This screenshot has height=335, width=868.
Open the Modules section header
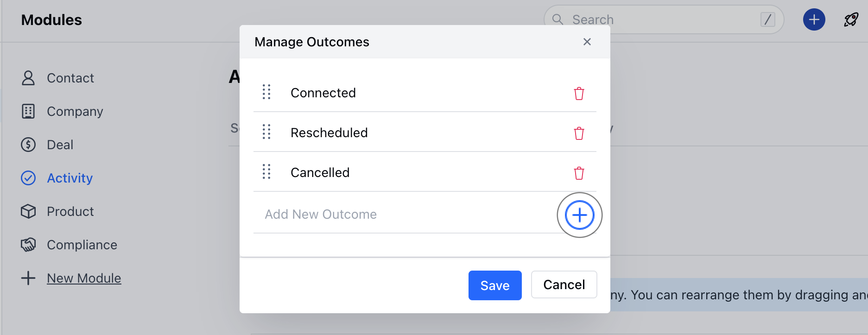[x=51, y=20]
